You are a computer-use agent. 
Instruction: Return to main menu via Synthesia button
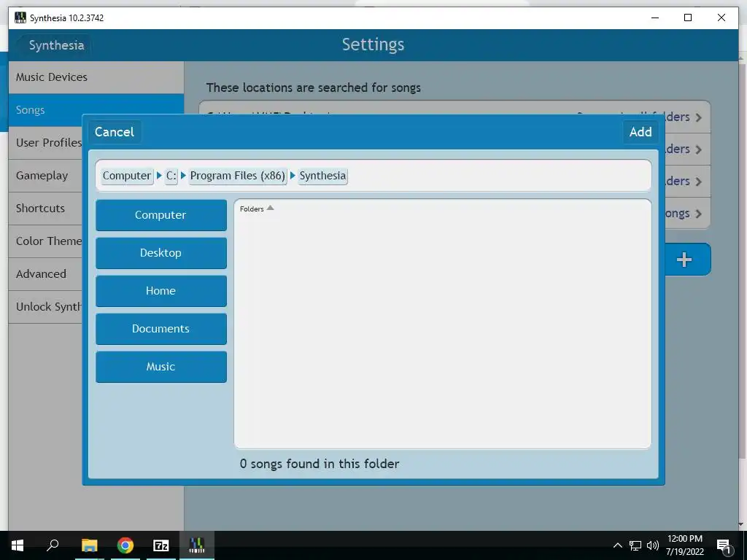click(x=56, y=45)
